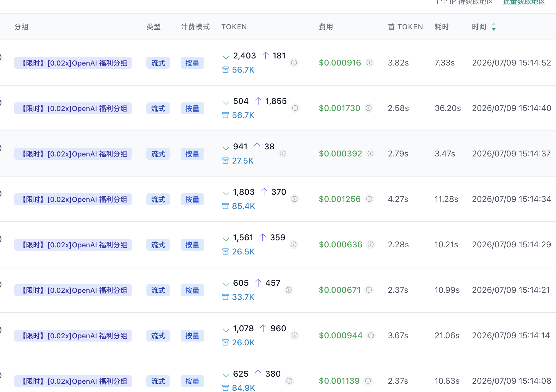The width and height of the screenshot is (556, 392).
Task: Click cache icon next to 85.4K
Action: pyautogui.click(x=225, y=206)
